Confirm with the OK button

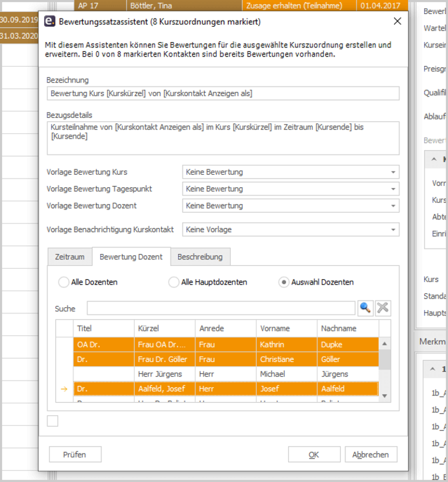click(x=314, y=455)
